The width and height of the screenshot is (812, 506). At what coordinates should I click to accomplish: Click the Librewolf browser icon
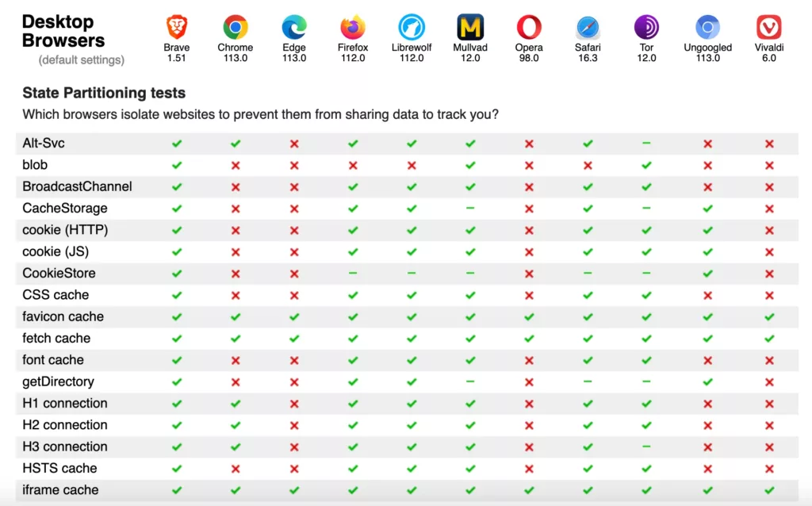(x=412, y=28)
